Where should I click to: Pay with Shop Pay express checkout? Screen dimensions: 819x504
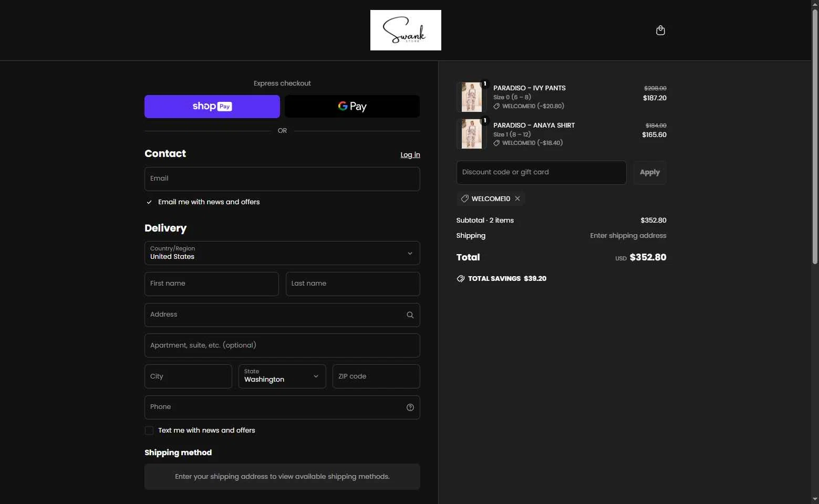point(212,107)
